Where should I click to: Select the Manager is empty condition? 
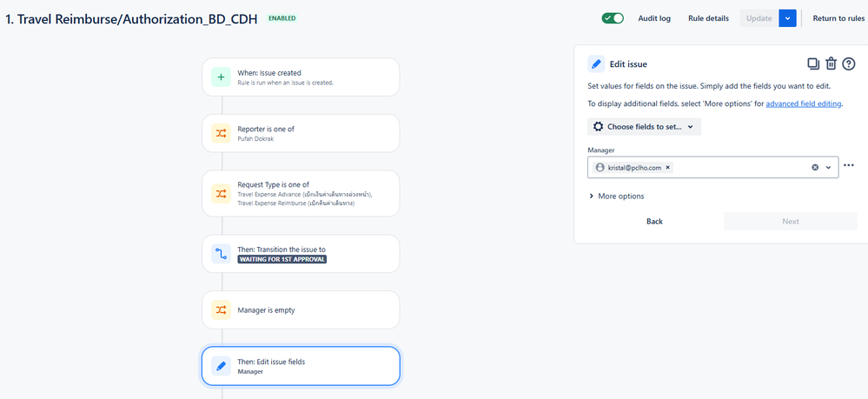point(301,309)
